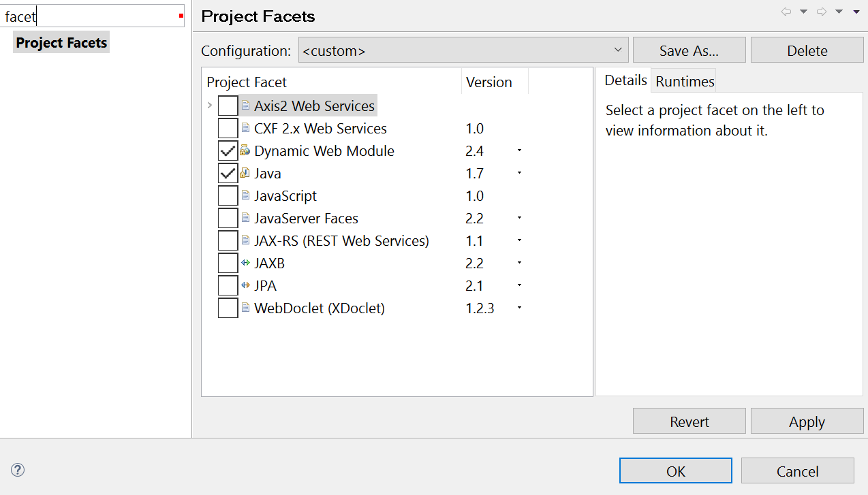Click the help question mark icon
868x495 pixels.
click(x=18, y=470)
